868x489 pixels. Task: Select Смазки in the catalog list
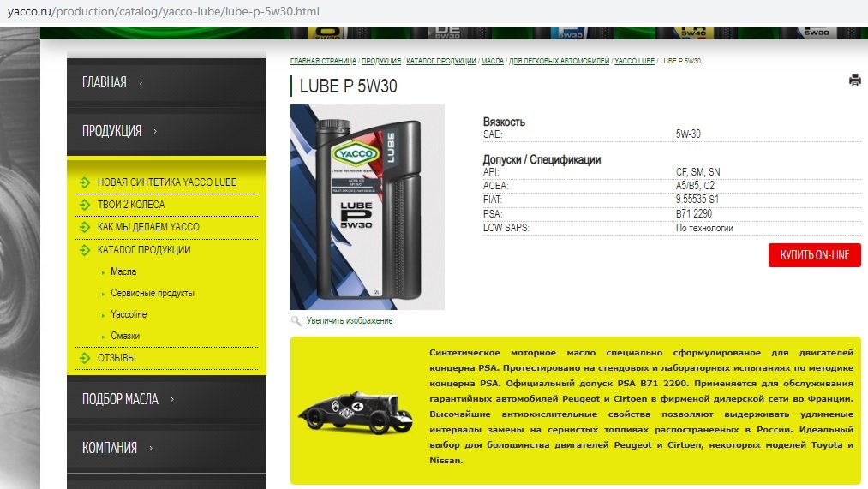click(124, 336)
